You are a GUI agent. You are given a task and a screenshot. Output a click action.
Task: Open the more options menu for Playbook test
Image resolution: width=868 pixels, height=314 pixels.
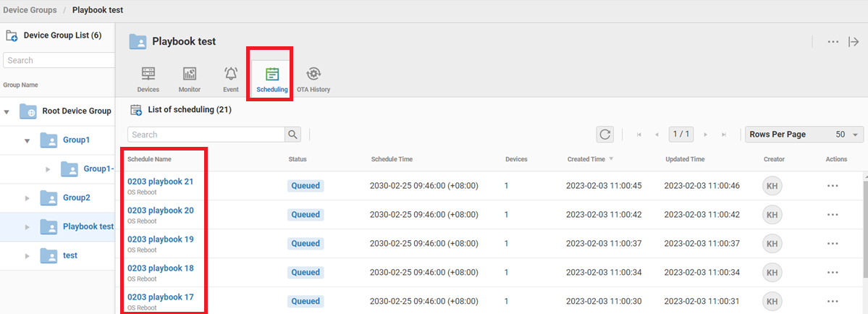(x=833, y=42)
